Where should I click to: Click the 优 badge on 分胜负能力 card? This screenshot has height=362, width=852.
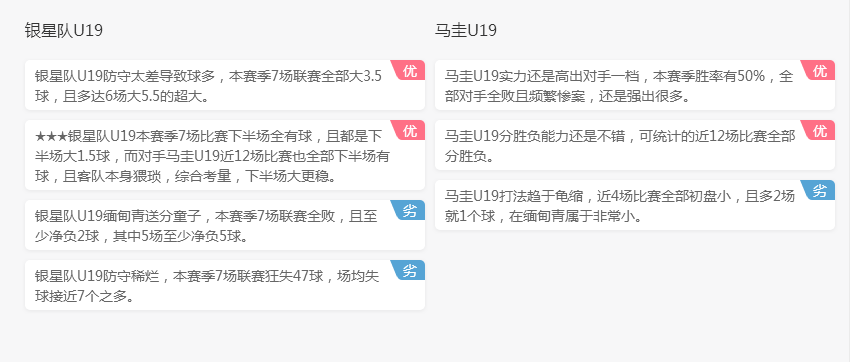[818, 130]
